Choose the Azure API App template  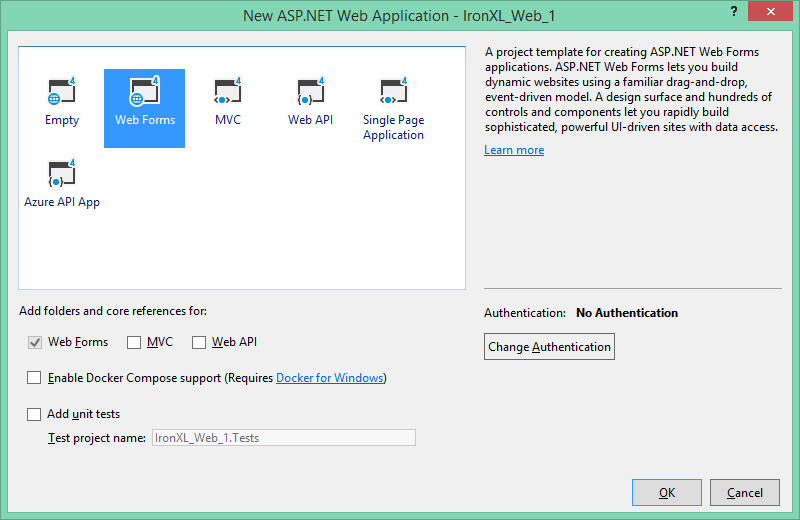coord(62,175)
